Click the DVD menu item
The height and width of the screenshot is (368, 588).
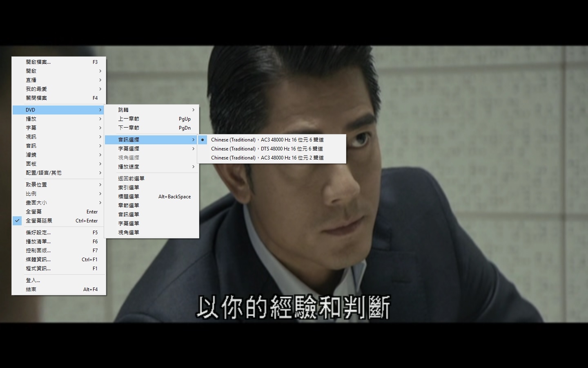pyautogui.click(x=59, y=110)
